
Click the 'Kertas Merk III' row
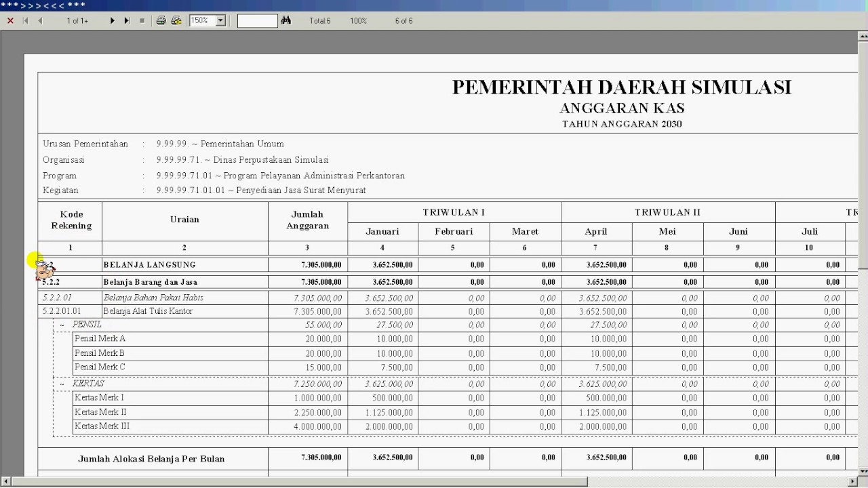pos(102,426)
